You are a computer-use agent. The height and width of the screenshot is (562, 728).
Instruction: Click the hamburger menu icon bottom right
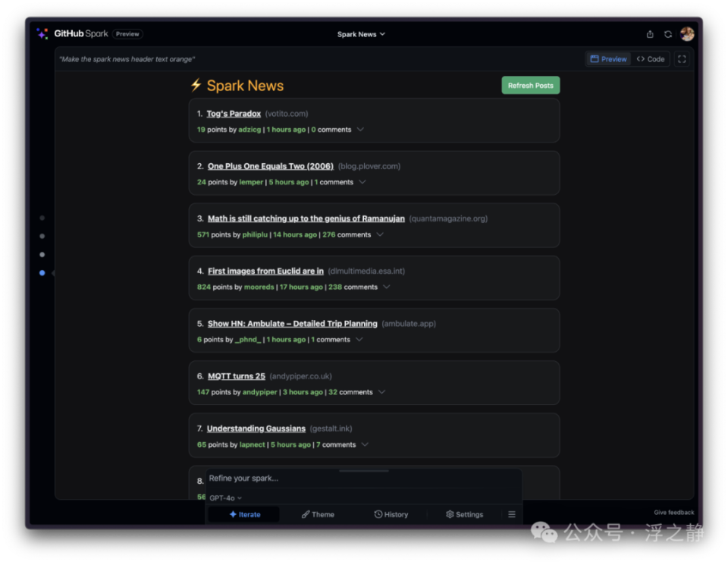pyautogui.click(x=511, y=514)
